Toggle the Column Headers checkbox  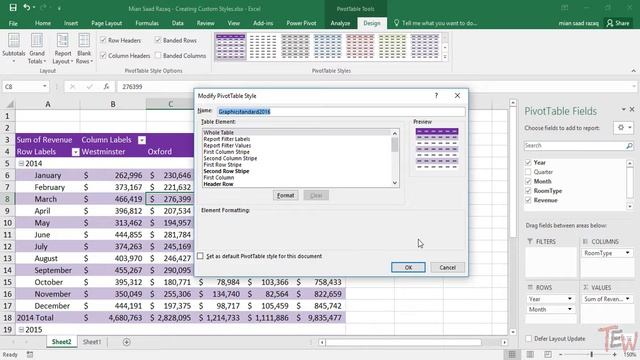(103, 56)
